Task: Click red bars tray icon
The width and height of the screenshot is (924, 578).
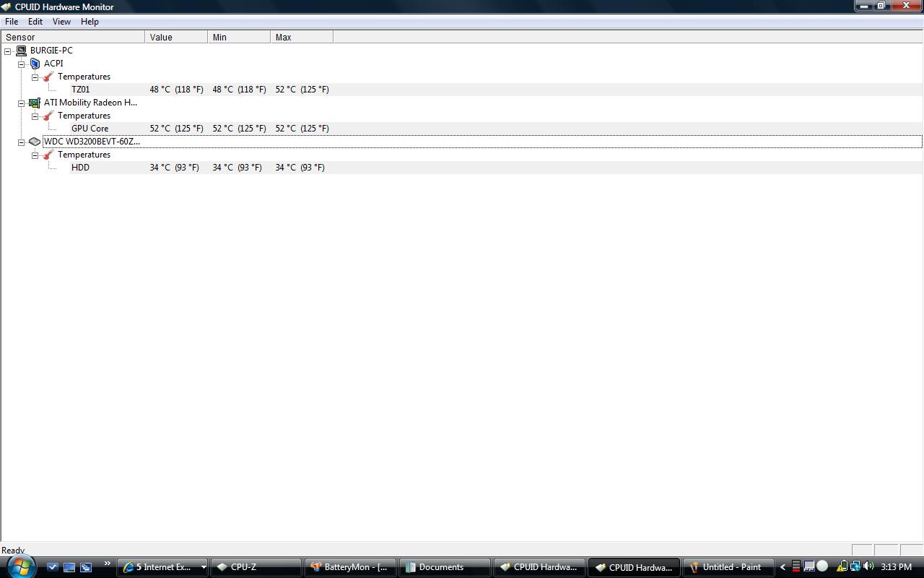Action: 796,566
